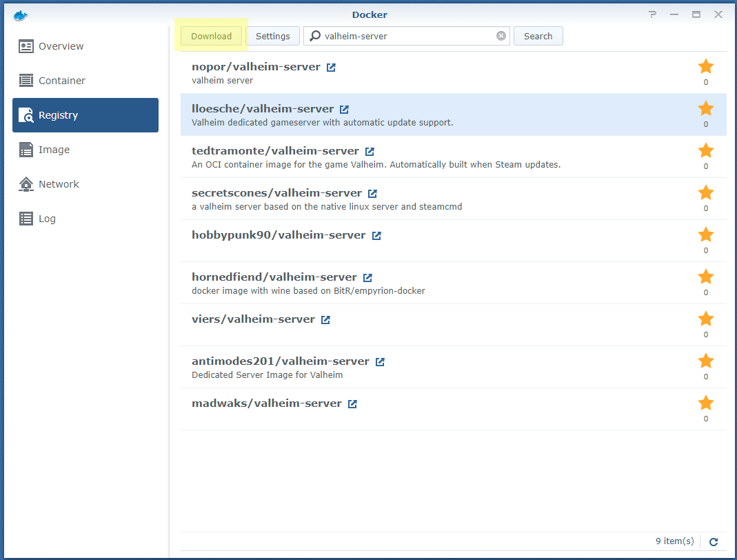Select the viers/valheim-server result
Screen dimensions: 737x560
click(454, 325)
